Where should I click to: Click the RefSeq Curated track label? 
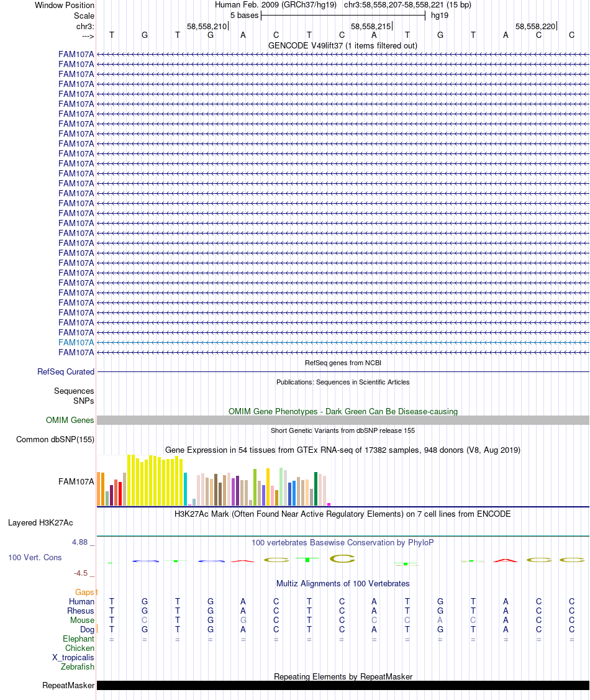pyautogui.click(x=66, y=371)
